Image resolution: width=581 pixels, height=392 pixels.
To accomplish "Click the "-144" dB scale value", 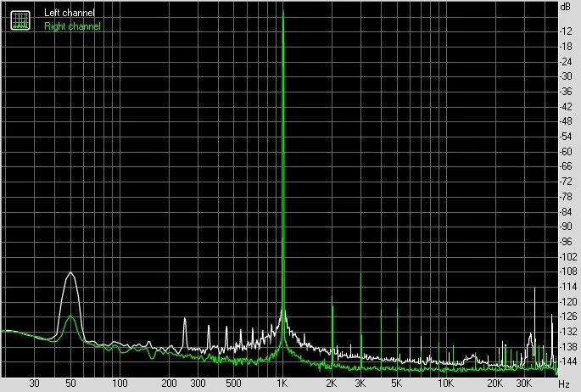I will 568,361.
